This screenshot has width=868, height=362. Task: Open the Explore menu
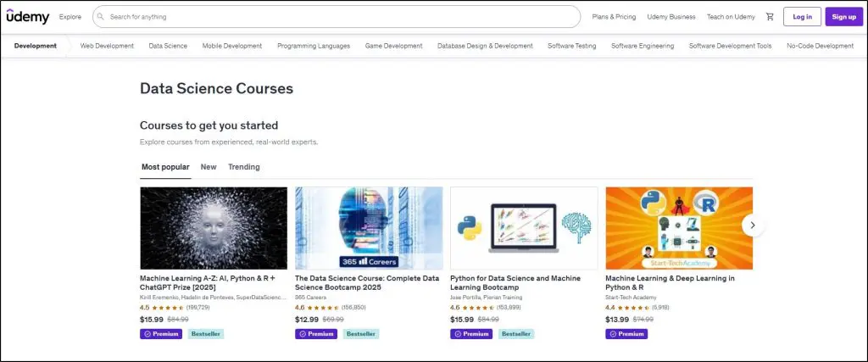click(x=70, y=17)
